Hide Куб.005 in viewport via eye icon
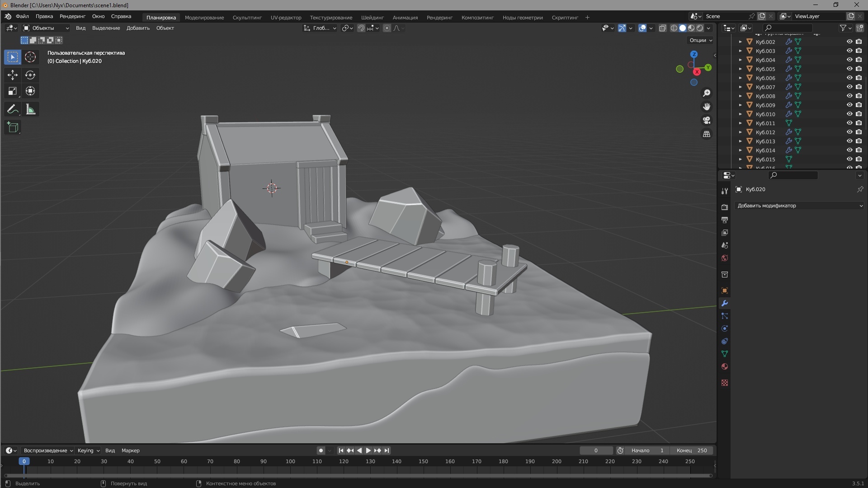Screen dimensions: 868x488 (x=849, y=69)
